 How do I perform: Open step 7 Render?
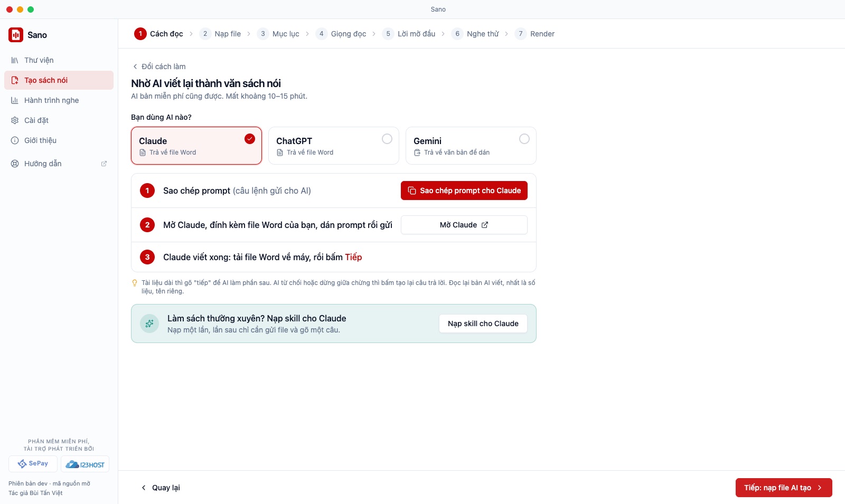coord(535,34)
